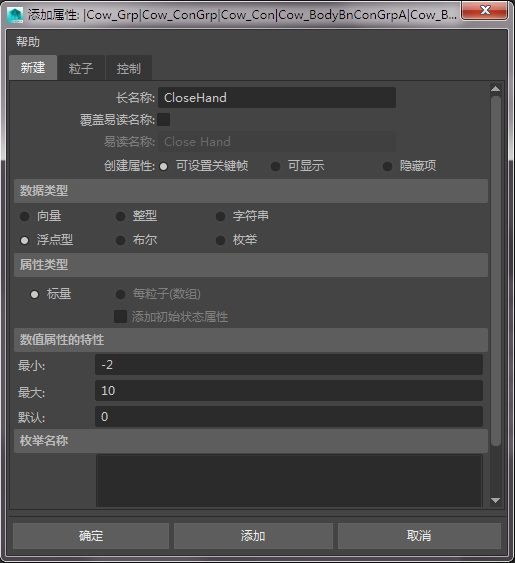The height and width of the screenshot is (563, 515).
Task: Click the 取消 button
Action: pyautogui.click(x=419, y=536)
